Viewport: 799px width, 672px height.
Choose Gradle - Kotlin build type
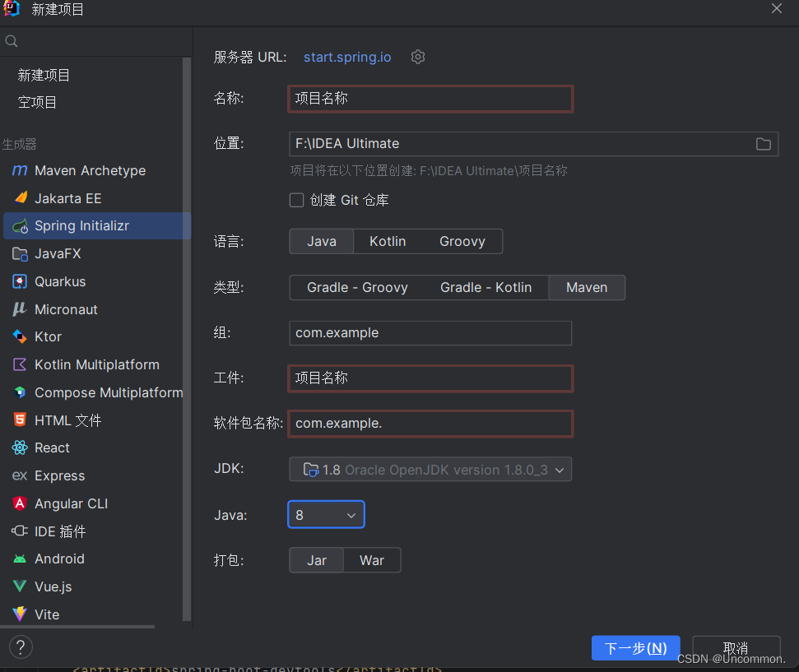pyautogui.click(x=485, y=287)
